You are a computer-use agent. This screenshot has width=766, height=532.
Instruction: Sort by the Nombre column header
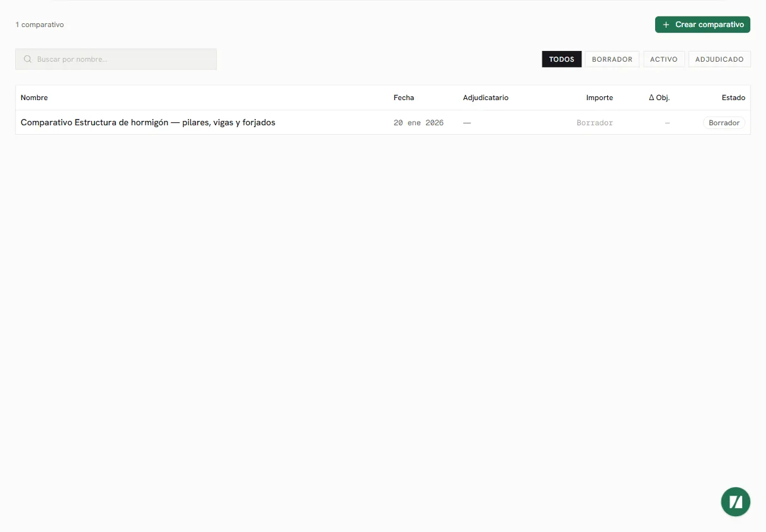pos(34,98)
